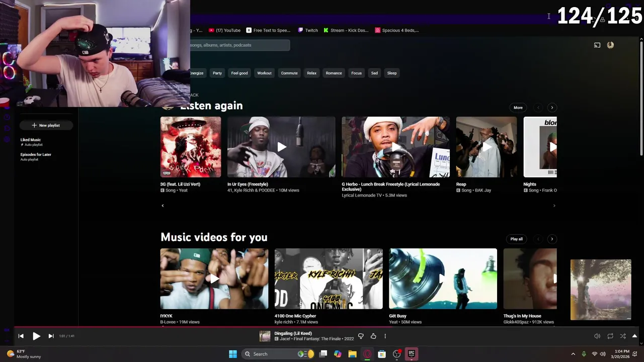Select the Commute mood chip
The image size is (644, 362).
click(x=289, y=73)
